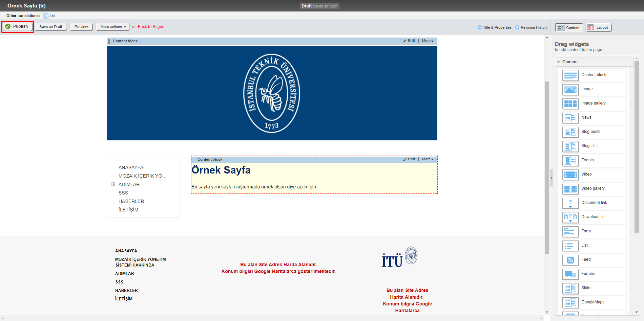This screenshot has width=644, height=321.
Task: Open SSS in the side navigation
Action: [123, 193]
